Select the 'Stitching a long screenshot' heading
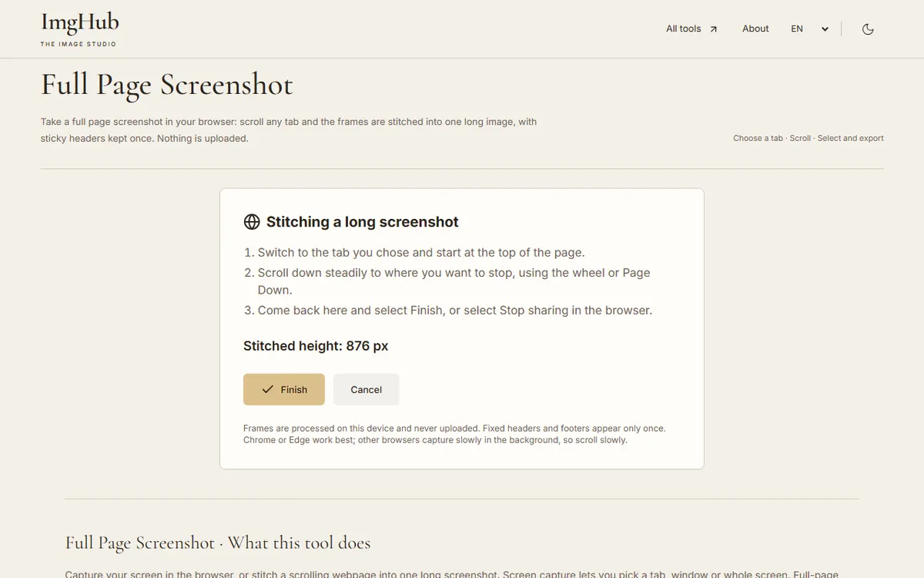This screenshot has height=578, width=924. click(363, 222)
